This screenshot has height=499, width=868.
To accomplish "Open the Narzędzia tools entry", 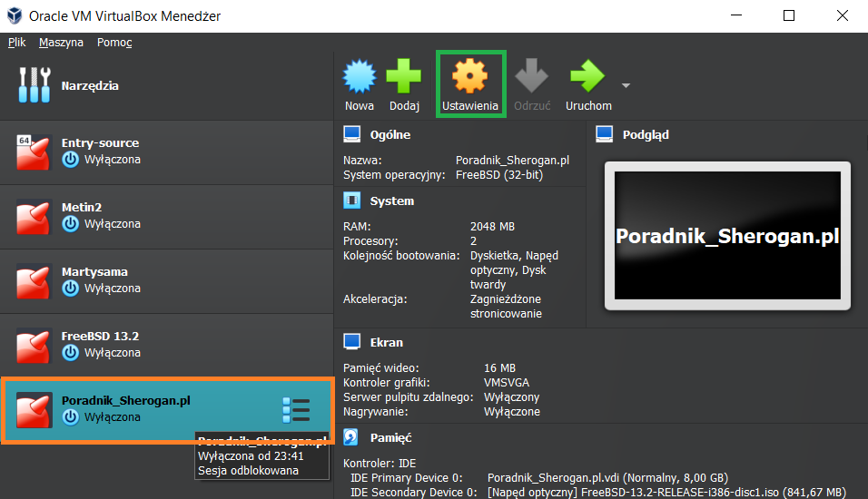I will [89, 86].
